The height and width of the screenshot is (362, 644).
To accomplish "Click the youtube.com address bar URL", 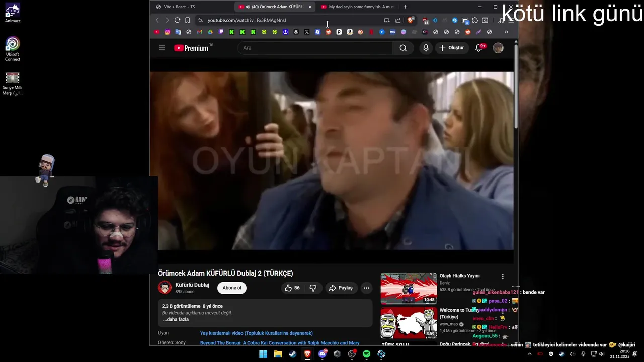I will pyautogui.click(x=247, y=20).
